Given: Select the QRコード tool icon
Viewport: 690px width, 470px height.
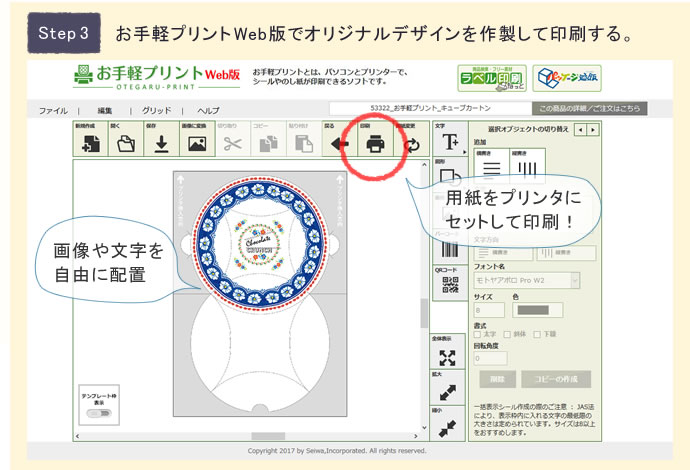Looking at the screenshot, I should pos(450,283).
